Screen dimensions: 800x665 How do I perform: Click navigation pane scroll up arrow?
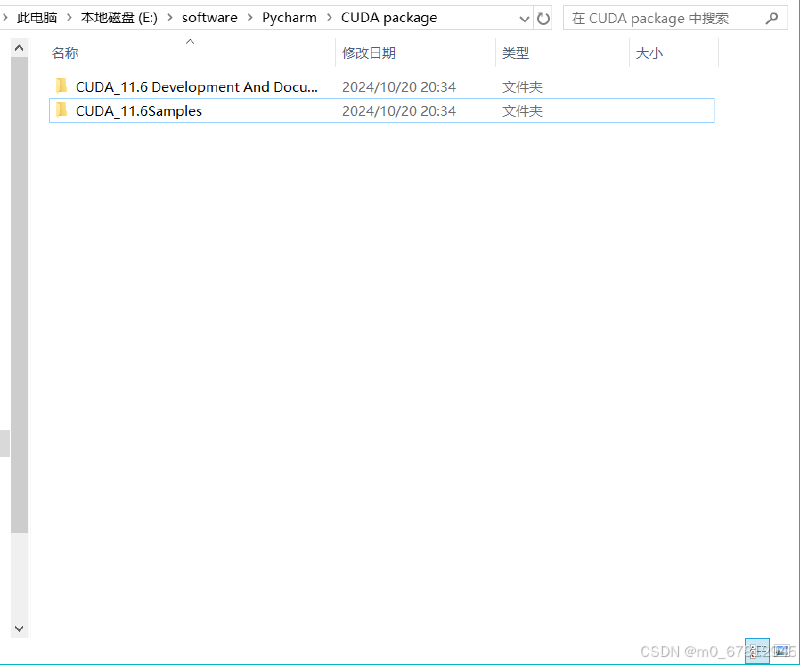pyautogui.click(x=19, y=48)
